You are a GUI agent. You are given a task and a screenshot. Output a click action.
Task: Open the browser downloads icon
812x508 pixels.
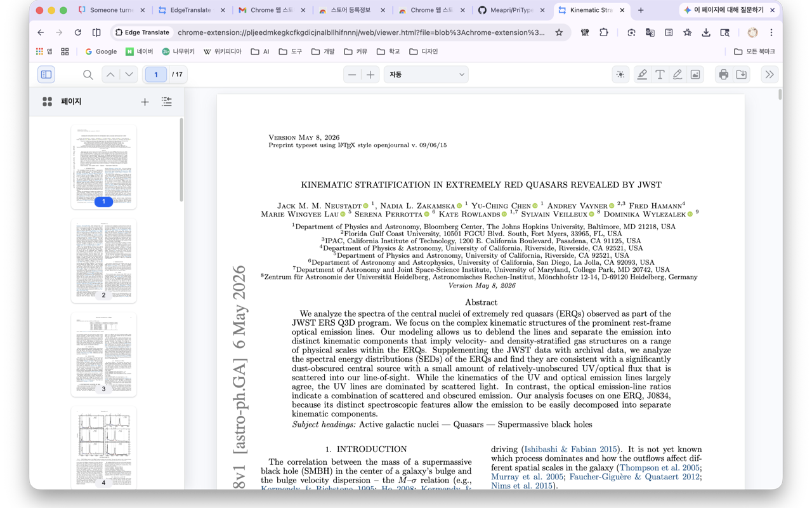tap(706, 32)
